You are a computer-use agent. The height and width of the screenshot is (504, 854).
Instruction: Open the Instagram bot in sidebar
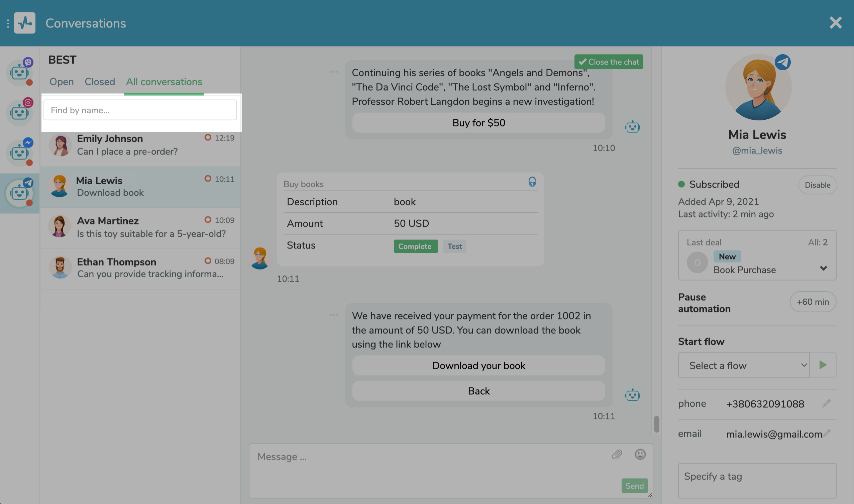[x=19, y=112]
